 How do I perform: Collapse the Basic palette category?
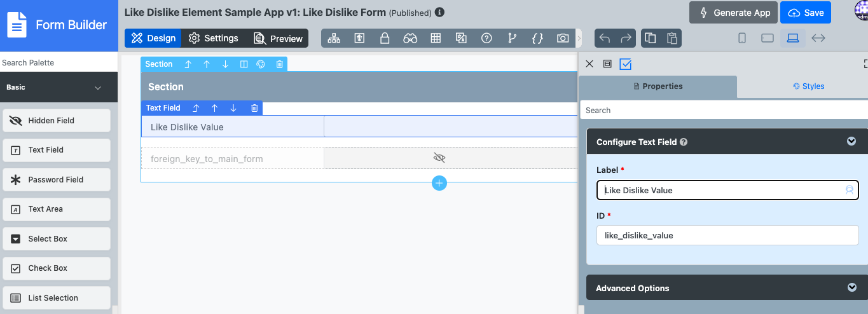(98, 88)
